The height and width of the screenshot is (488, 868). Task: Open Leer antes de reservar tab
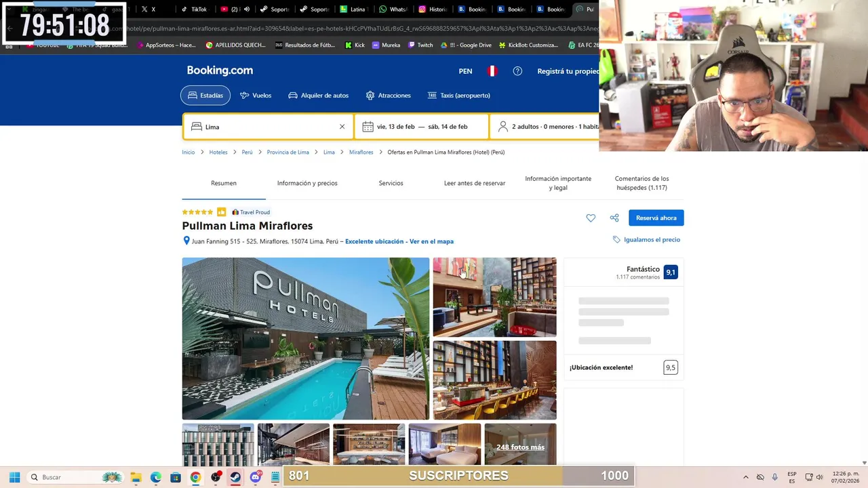[x=475, y=183]
